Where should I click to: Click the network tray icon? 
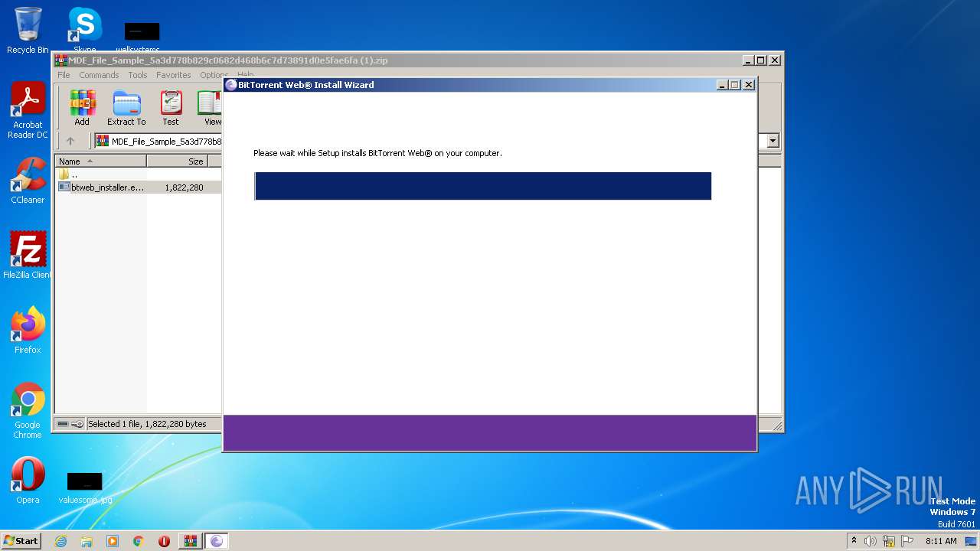tap(889, 541)
